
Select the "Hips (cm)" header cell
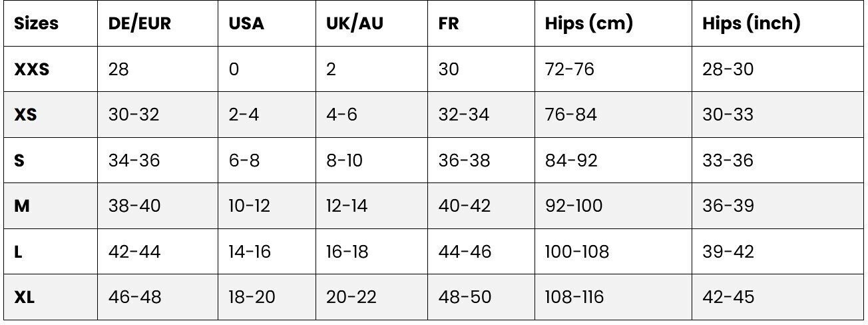588,23
